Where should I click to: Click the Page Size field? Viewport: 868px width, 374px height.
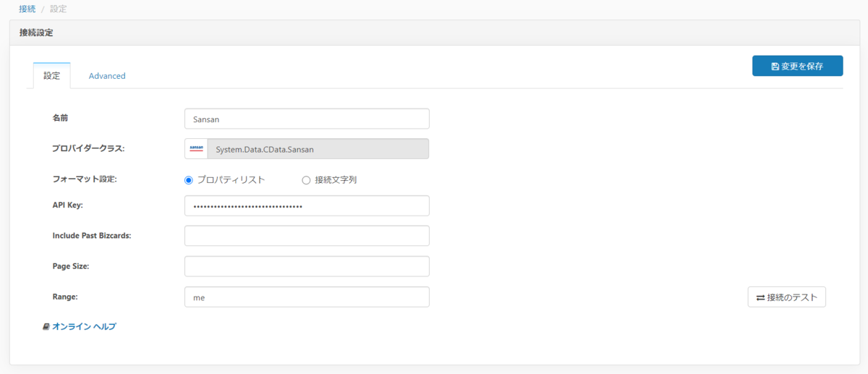point(307,266)
